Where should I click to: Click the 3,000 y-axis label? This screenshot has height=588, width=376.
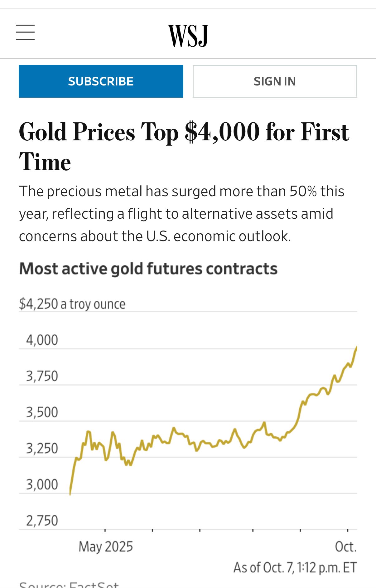coord(42,485)
